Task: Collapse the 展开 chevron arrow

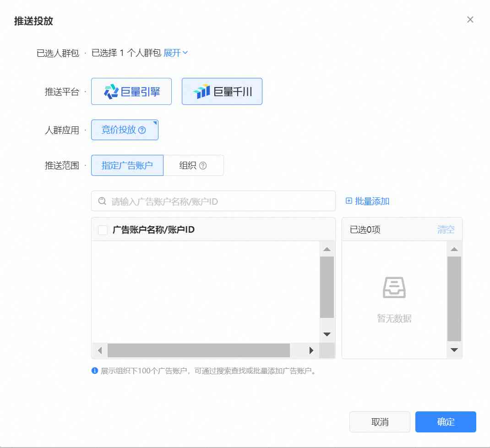Action: [x=185, y=52]
